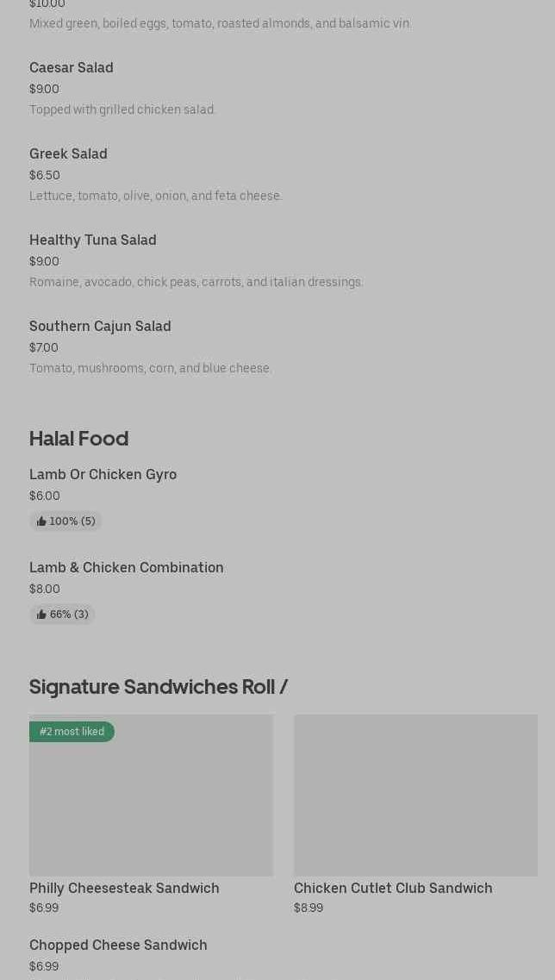This screenshot has height=980, width=555.
Task: Click the Signature Sandwiches Roll heading
Action: click(158, 687)
